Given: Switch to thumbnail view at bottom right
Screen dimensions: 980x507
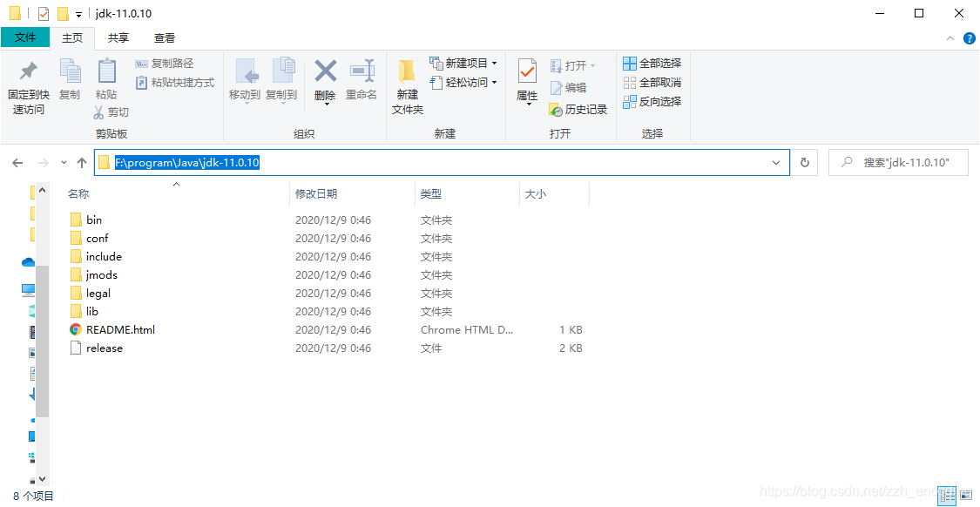Looking at the screenshot, I should coord(965,495).
